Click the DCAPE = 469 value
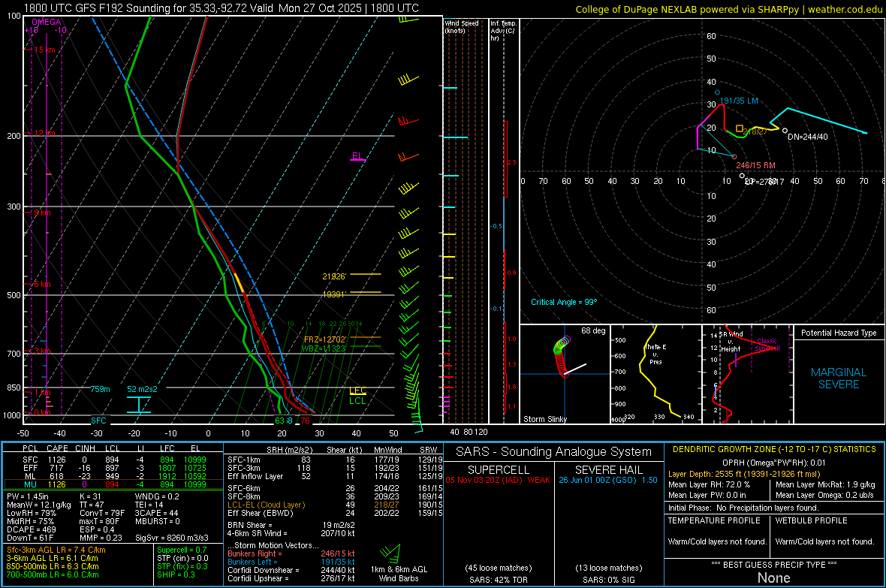The image size is (886, 588). (32, 529)
